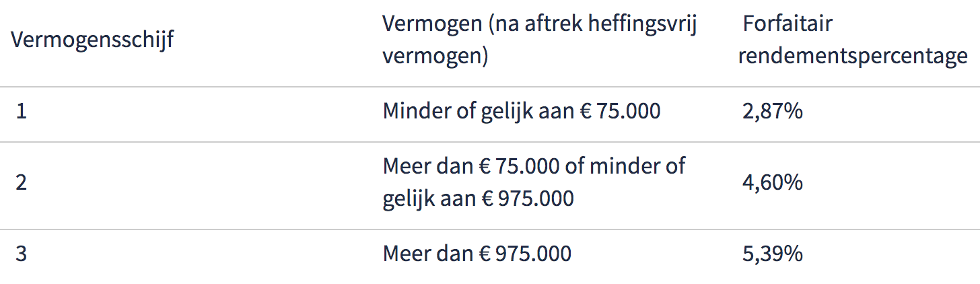Click the Forfaitair rendementspercentage header
Image resolution: width=980 pixels, height=284 pixels.
pyautogui.click(x=853, y=40)
